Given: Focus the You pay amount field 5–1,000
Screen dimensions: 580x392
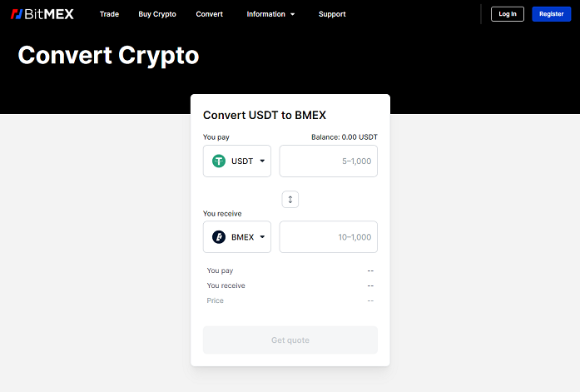Looking at the screenshot, I should pos(329,161).
